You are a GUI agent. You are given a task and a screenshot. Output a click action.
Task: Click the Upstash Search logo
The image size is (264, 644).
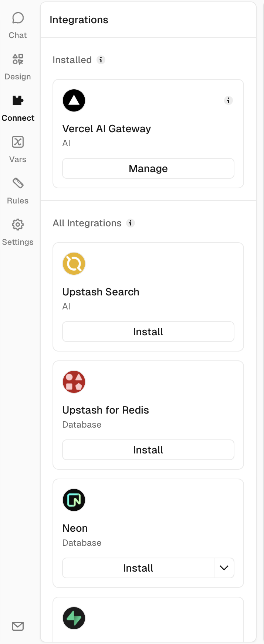point(74,264)
